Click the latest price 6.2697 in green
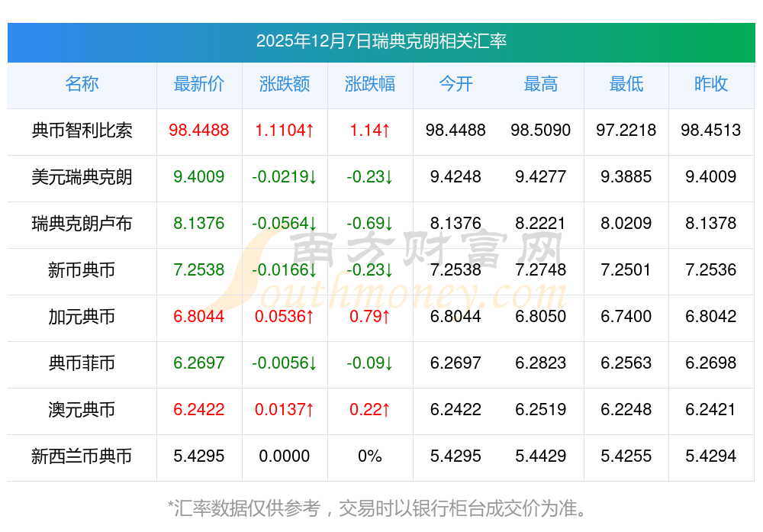 point(198,363)
